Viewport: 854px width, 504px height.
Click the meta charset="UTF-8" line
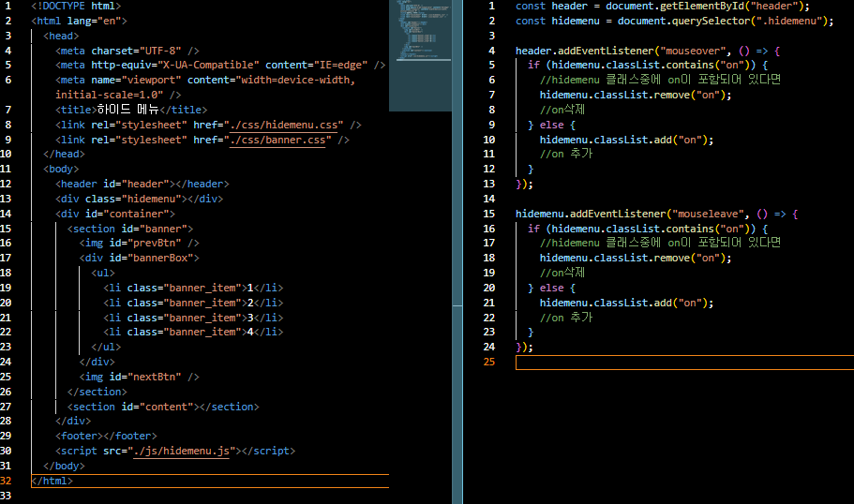tap(127, 51)
